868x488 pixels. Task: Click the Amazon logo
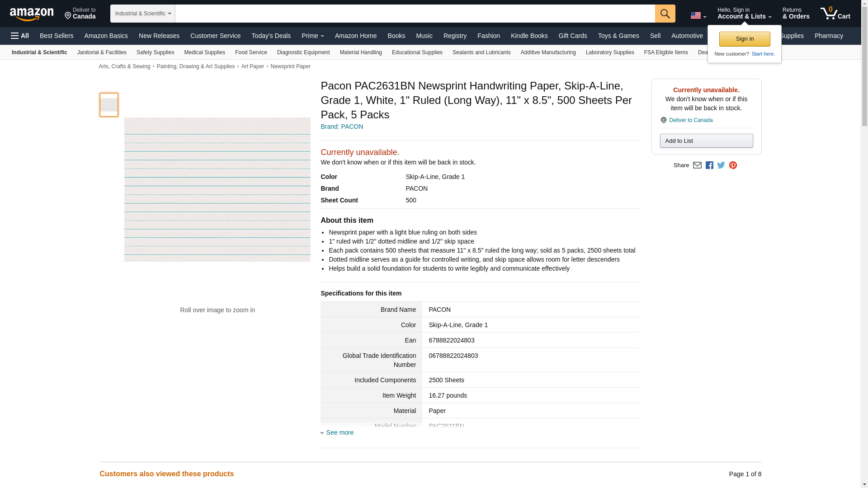32,14
